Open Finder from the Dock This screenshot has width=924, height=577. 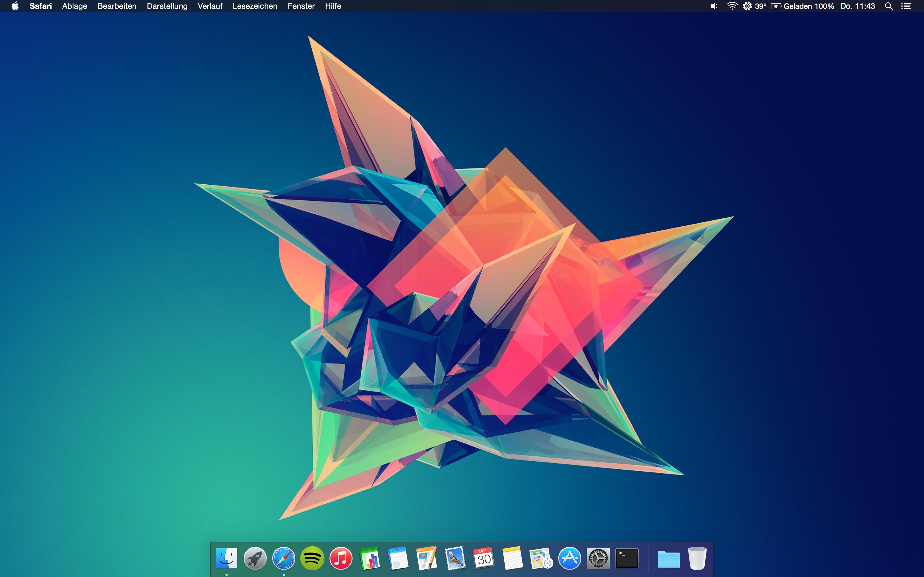(x=226, y=558)
